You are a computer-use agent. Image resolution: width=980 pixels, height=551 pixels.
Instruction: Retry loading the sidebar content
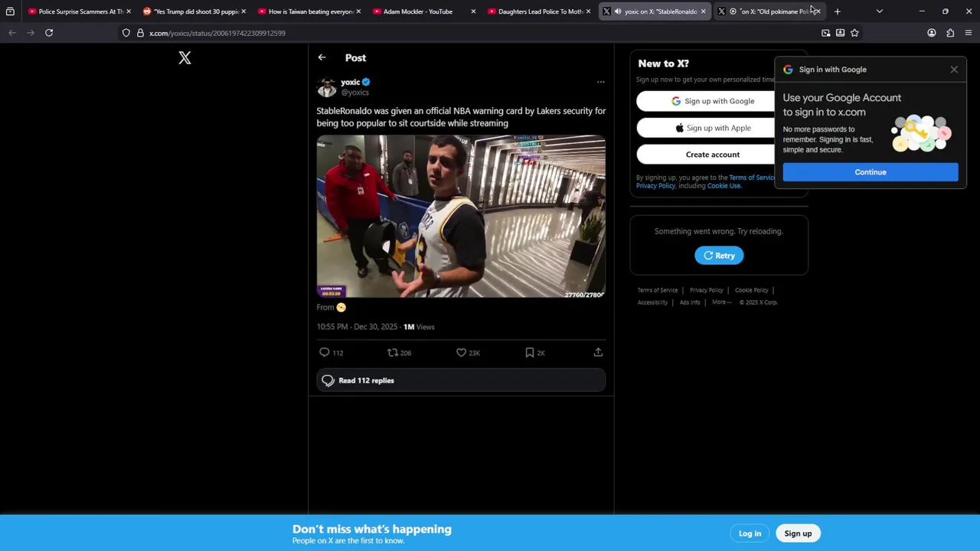click(719, 256)
